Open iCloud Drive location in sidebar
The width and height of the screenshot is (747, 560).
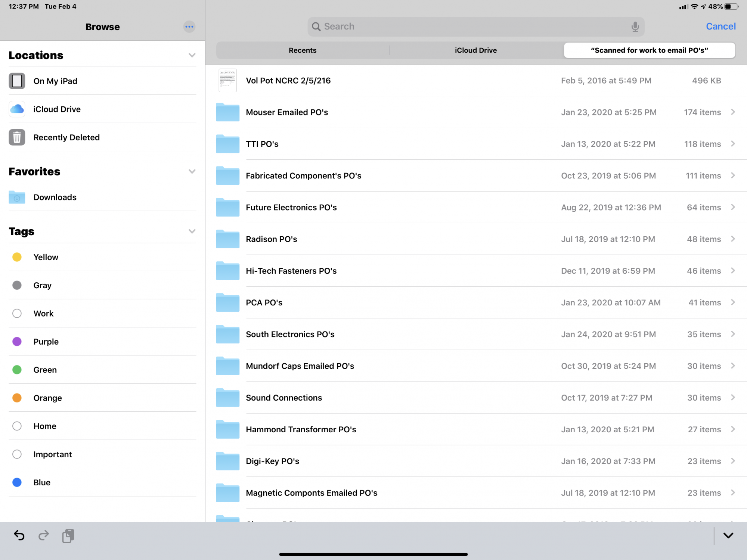tap(57, 109)
